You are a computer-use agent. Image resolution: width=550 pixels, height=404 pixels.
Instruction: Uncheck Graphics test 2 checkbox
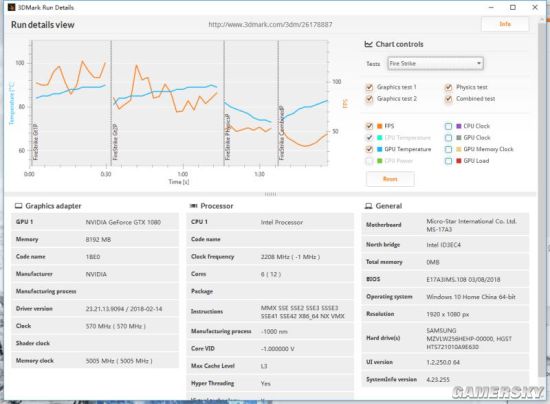coord(369,99)
